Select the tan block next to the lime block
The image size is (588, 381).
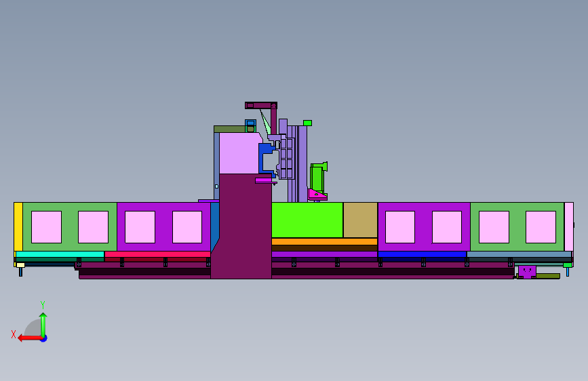(x=360, y=220)
